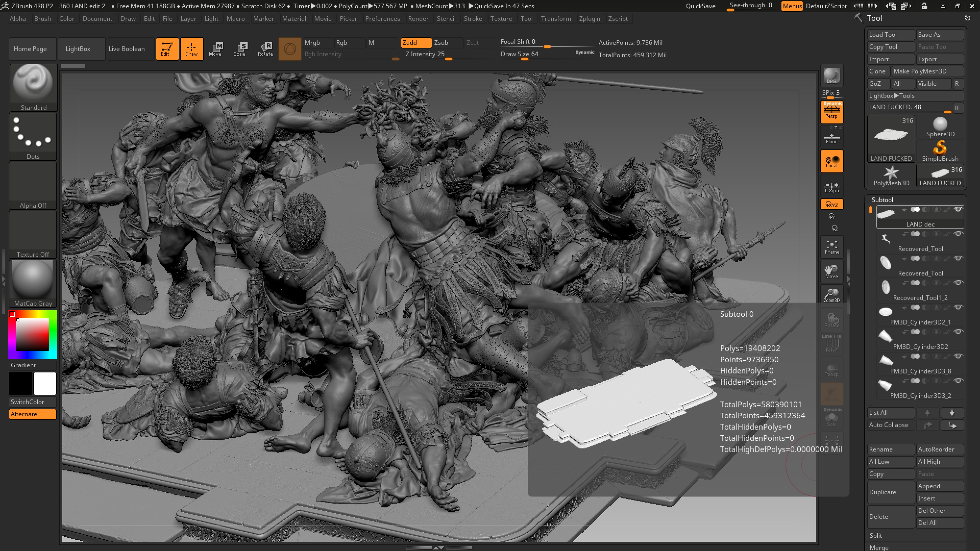Click the Auto Collapse option
Viewport: 980px width, 551px height.
[891, 425]
